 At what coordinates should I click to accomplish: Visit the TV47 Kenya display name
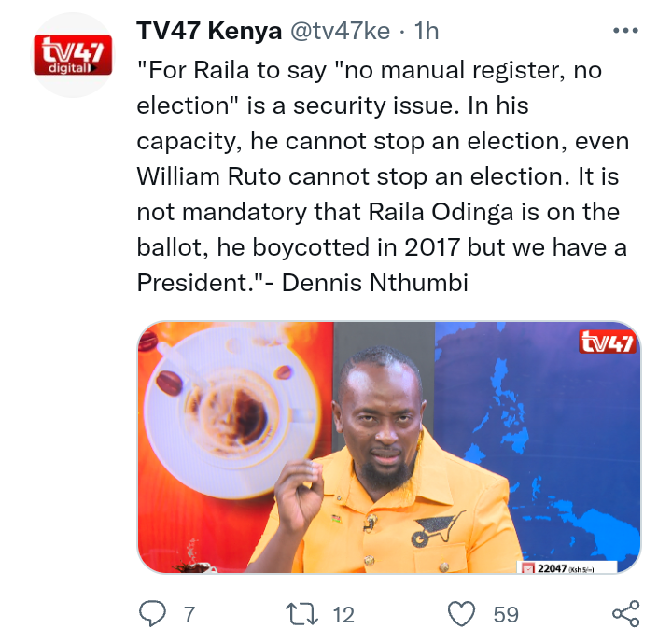click(x=209, y=31)
